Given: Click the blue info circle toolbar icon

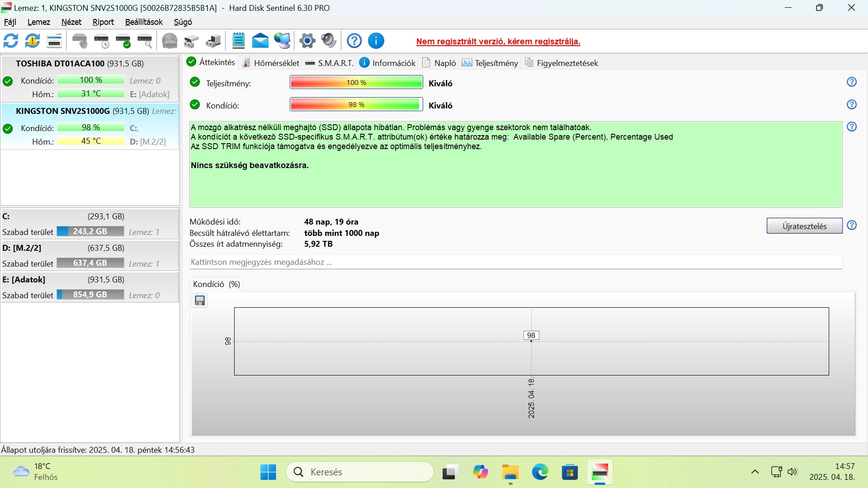Looking at the screenshot, I should point(376,41).
